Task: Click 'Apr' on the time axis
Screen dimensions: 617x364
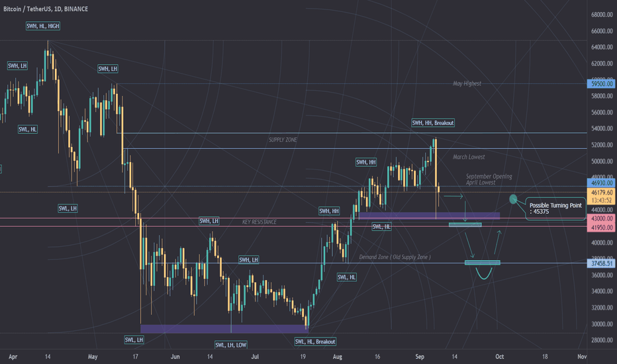Action: click(x=13, y=357)
